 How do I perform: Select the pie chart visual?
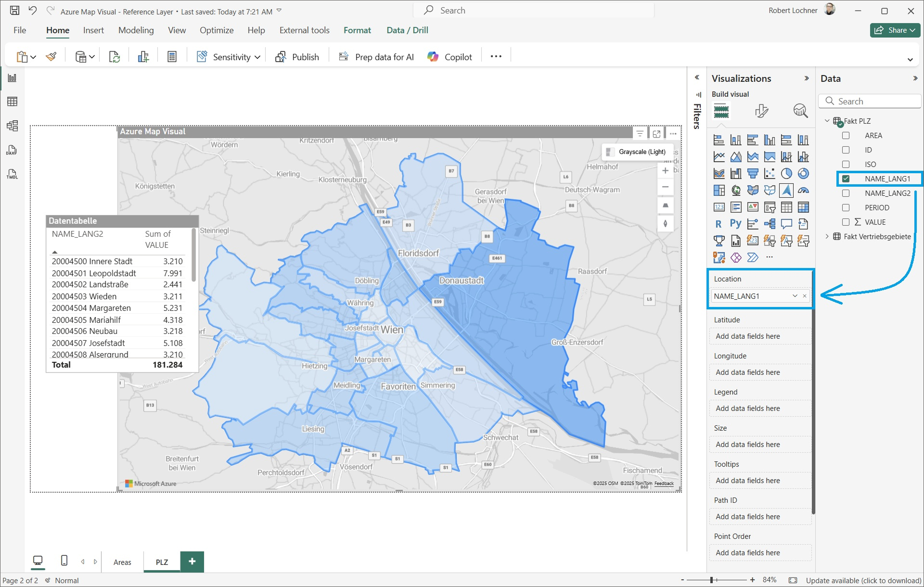click(786, 174)
